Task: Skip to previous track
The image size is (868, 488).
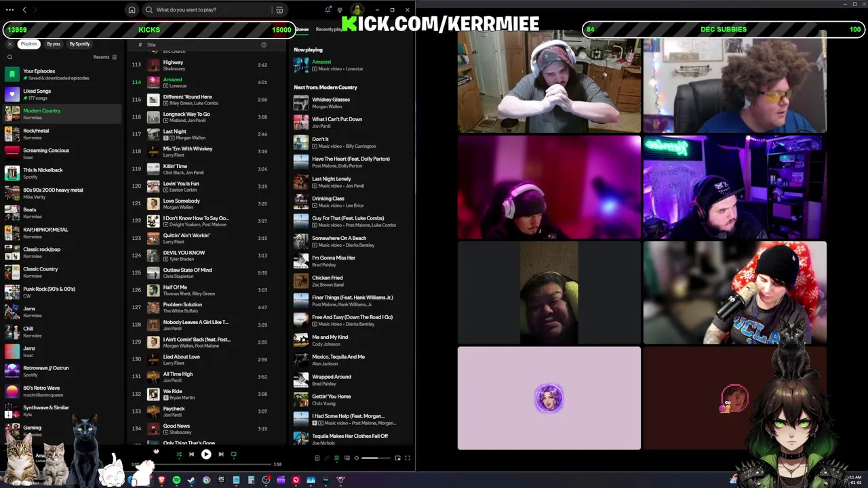Action: tap(191, 455)
